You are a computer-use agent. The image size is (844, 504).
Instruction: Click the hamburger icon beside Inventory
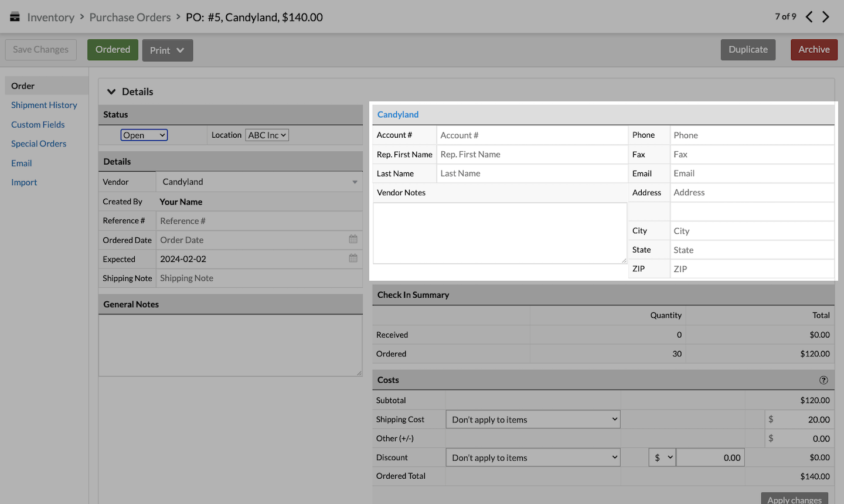click(15, 16)
